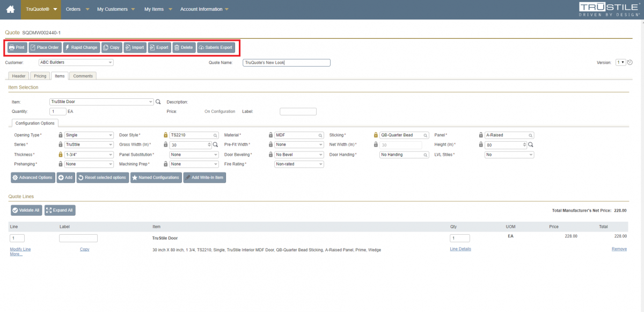
Task: Click the version history icon beside Version
Action: coord(630,62)
